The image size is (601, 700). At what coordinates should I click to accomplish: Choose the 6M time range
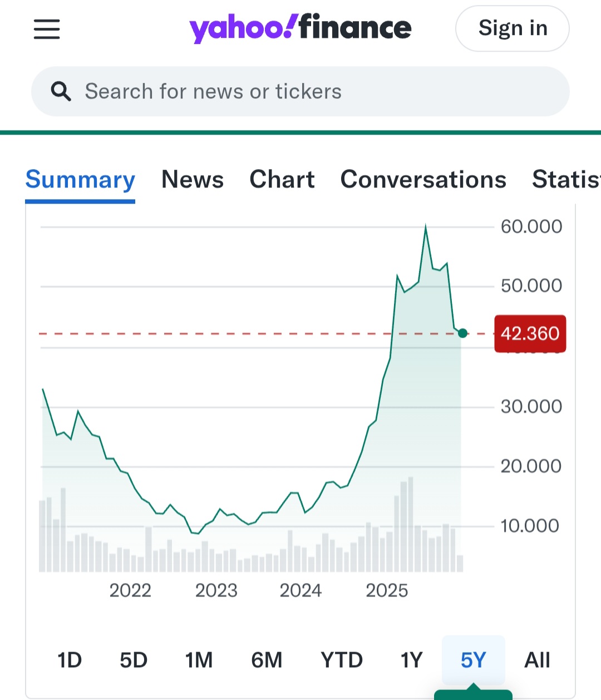click(x=267, y=660)
